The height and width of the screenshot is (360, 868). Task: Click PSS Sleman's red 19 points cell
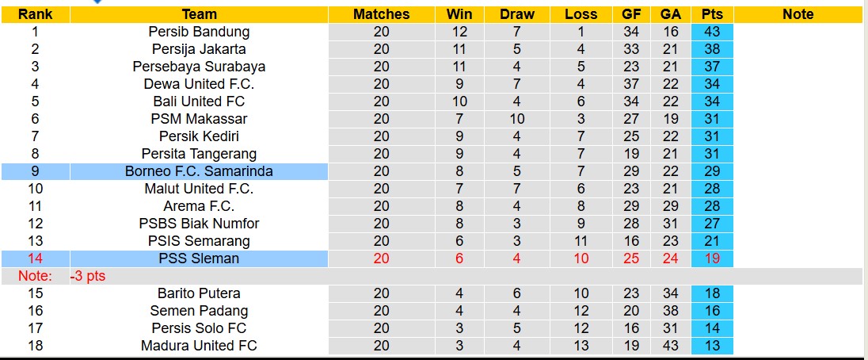pos(712,259)
